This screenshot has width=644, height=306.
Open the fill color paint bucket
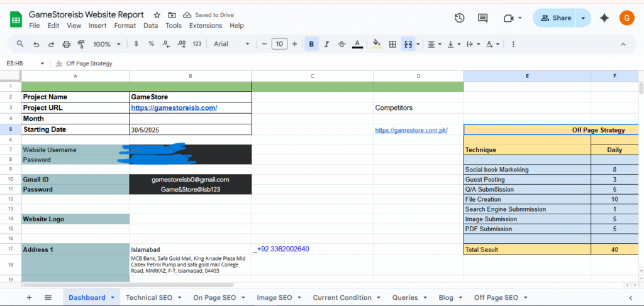[377, 44]
